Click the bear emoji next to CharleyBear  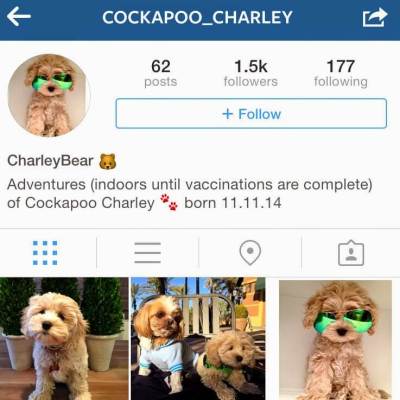(x=107, y=161)
